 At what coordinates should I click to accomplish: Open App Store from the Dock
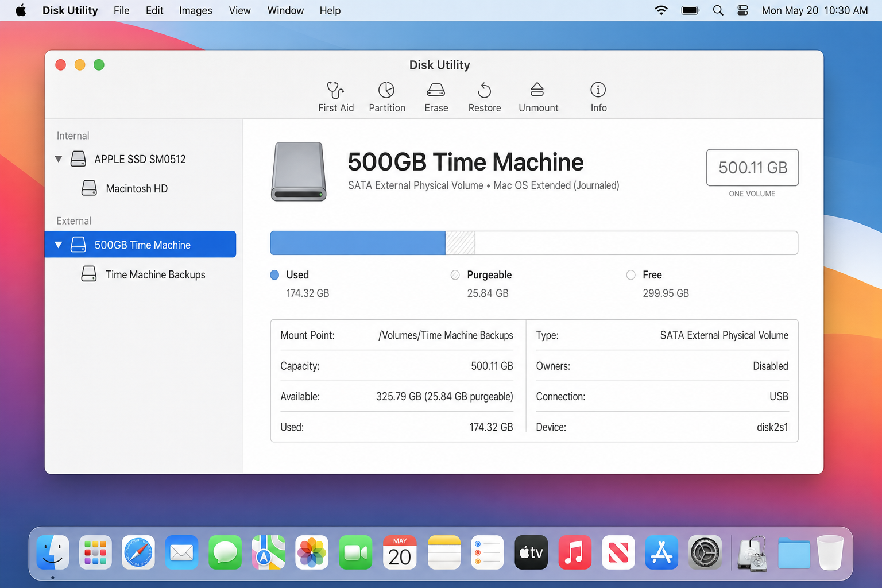pyautogui.click(x=661, y=552)
